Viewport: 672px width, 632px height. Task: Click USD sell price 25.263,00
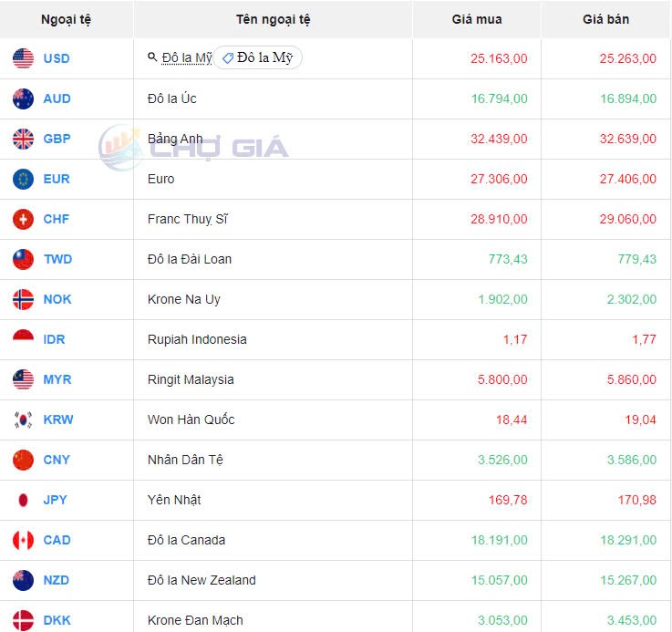coord(628,58)
